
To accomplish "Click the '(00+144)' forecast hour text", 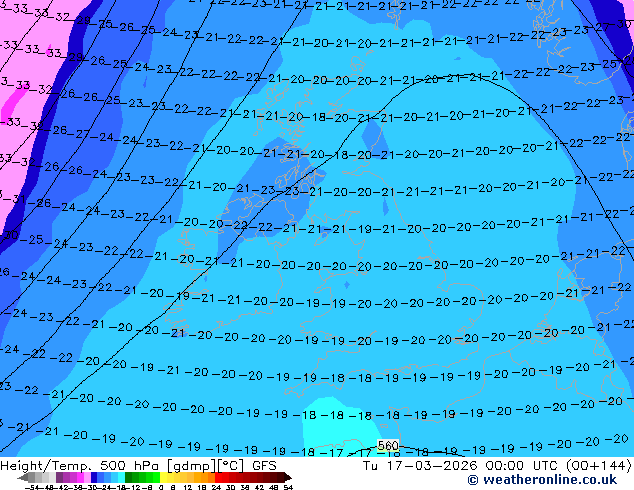I will tap(598, 466).
